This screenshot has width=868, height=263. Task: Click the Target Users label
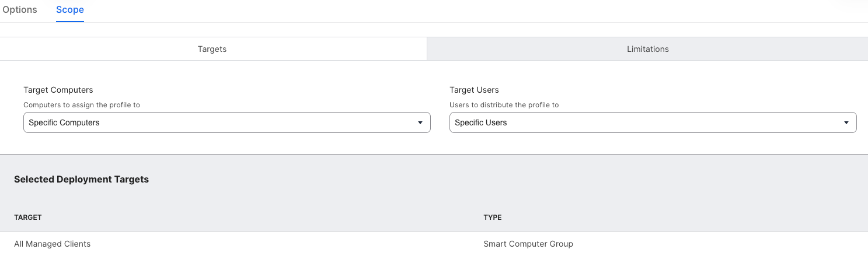click(x=474, y=90)
